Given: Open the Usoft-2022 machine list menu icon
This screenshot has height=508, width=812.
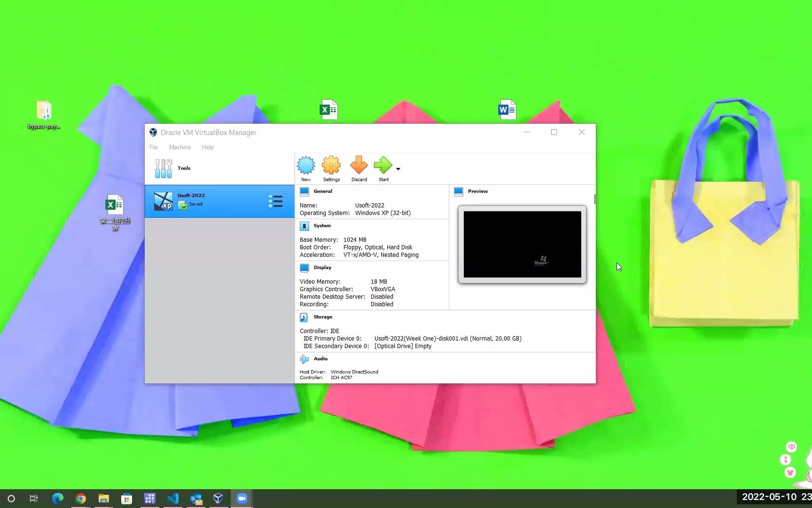Looking at the screenshot, I should click(x=275, y=201).
